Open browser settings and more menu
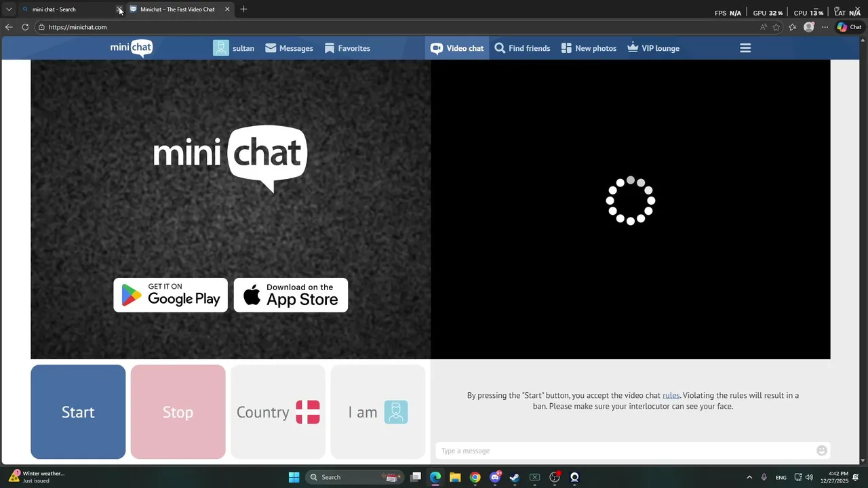The width and height of the screenshot is (868, 488). pyautogui.click(x=825, y=27)
